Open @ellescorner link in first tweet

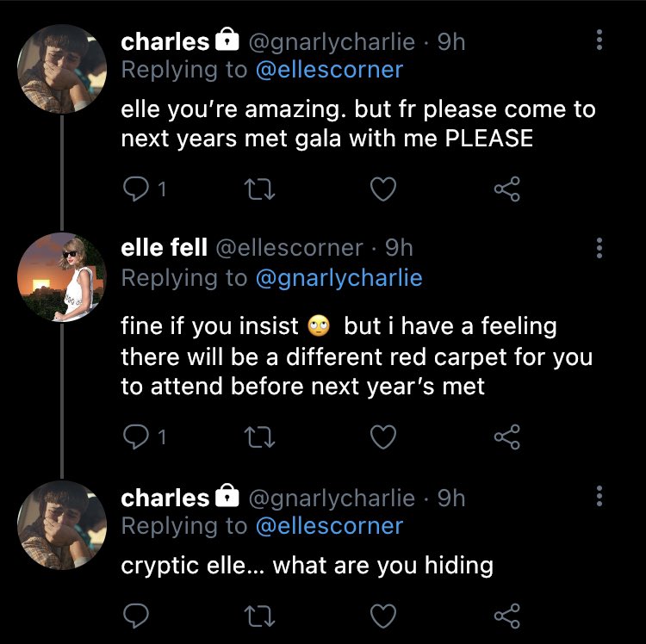point(329,70)
